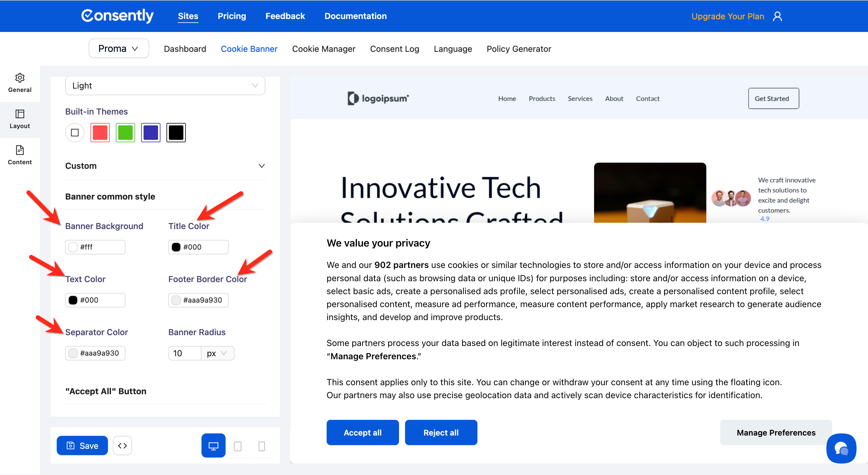Open the General settings gear icon
The width and height of the screenshot is (868, 475).
[x=20, y=78]
